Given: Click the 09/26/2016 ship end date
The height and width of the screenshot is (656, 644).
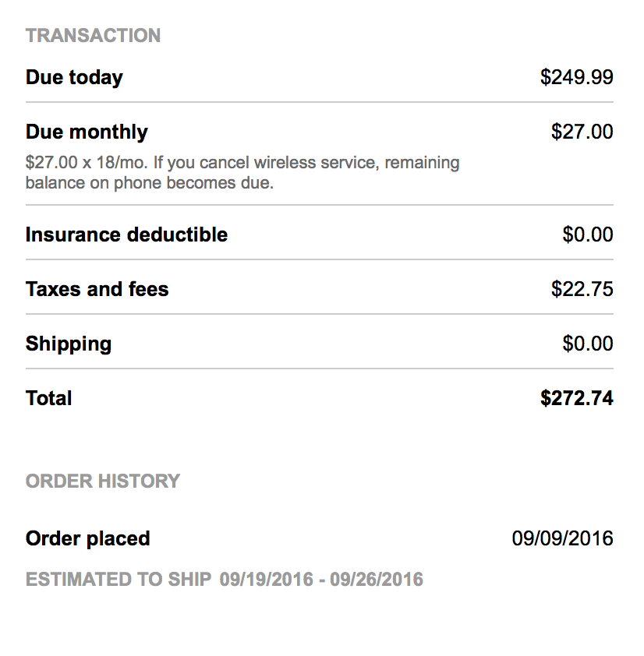Looking at the screenshot, I should [x=377, y=580].
